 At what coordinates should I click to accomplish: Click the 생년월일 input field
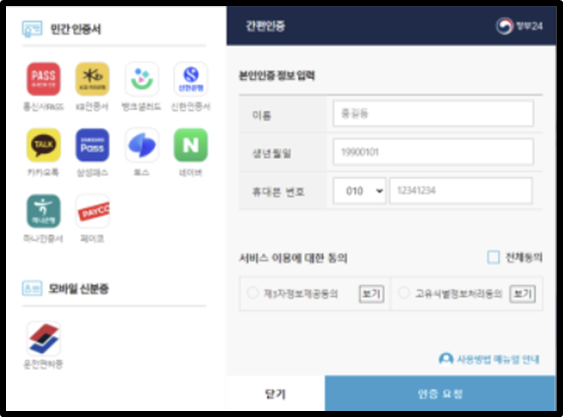[x=433, y=152]
